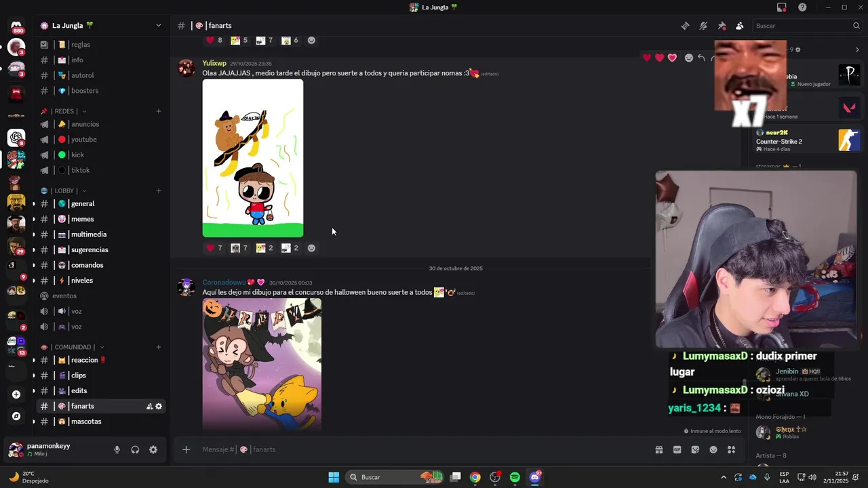Open the reglas channel
868x488 pixels.
tap(101, 45)
